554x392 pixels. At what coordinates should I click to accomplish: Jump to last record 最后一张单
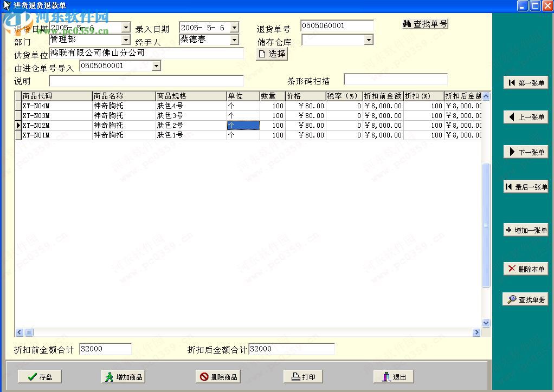(x=526, y=187)
